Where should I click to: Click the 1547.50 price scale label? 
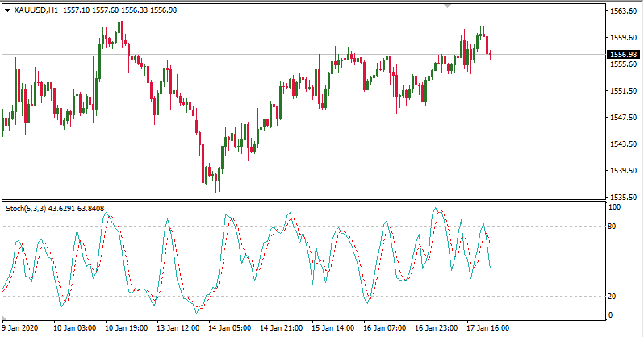click(x=623, y=118)
